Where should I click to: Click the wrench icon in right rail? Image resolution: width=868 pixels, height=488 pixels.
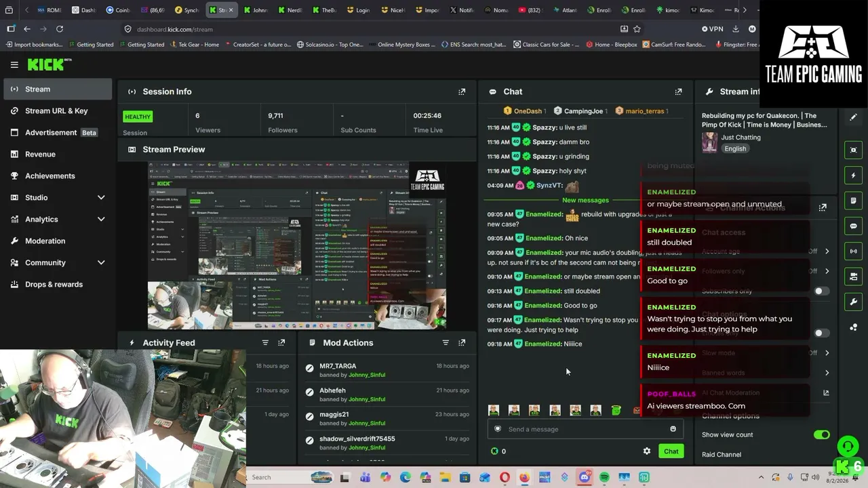854,302
